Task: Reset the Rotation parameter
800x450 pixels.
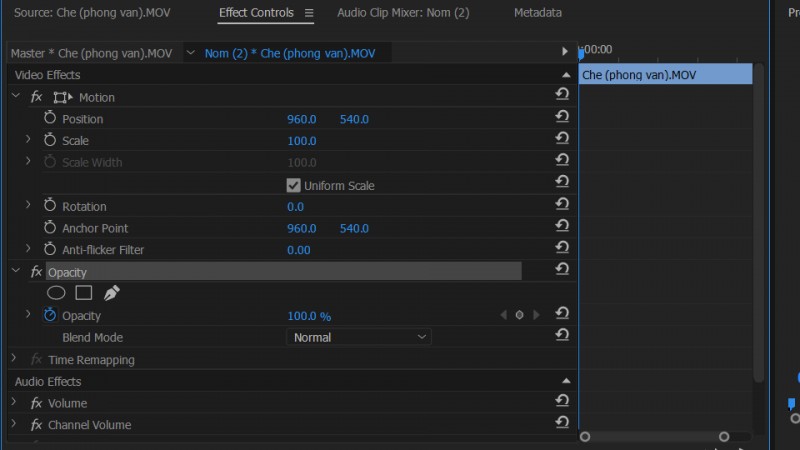Action: pyautogui.click(x=562, y=204)
